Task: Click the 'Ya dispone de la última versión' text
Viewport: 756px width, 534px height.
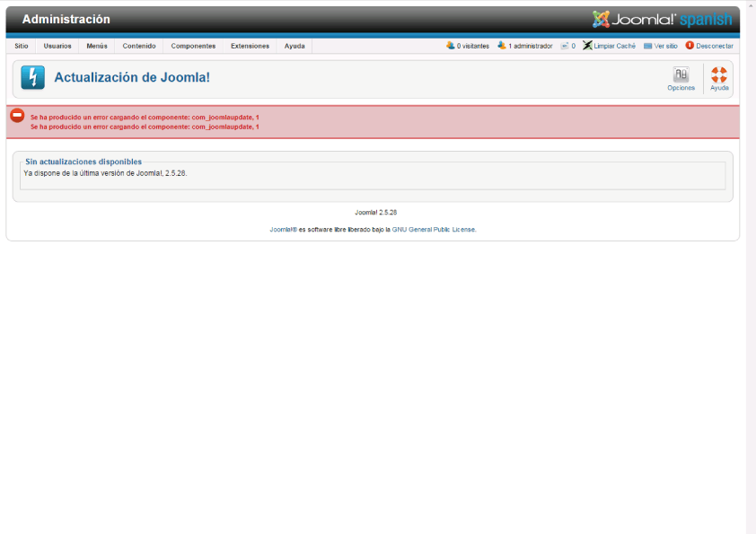Action: click(x=105, y=173)
